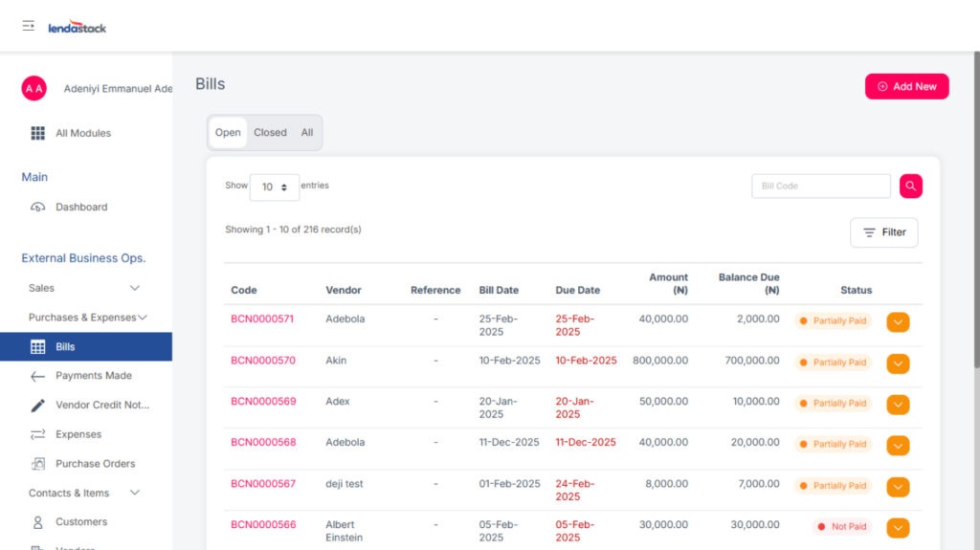980x550 pixels.
Task: Open the show entries count dropdown
Action: [274, 187]
